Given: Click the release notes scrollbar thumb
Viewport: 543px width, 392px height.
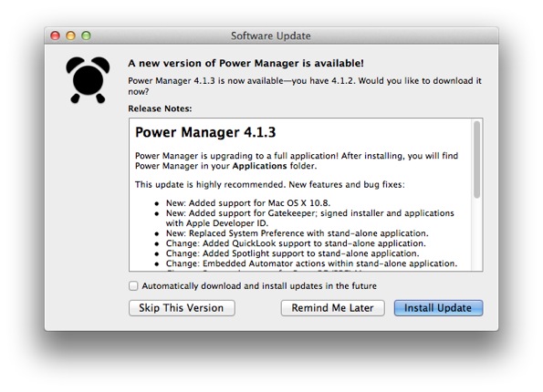Looking at the screenshot, I should tap(477, 160).
